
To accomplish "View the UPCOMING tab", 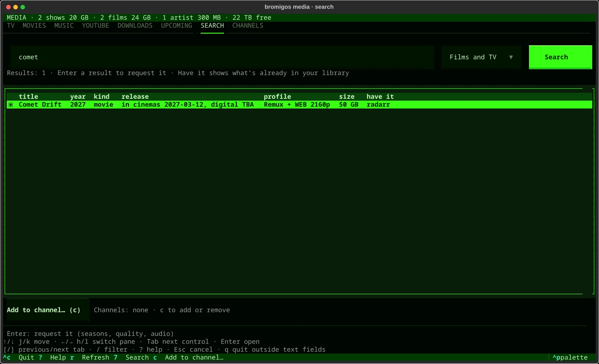I will 177,25.
